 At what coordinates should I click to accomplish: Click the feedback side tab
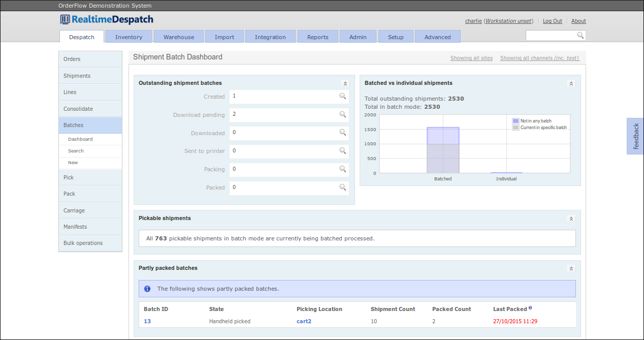pos(635,136)
